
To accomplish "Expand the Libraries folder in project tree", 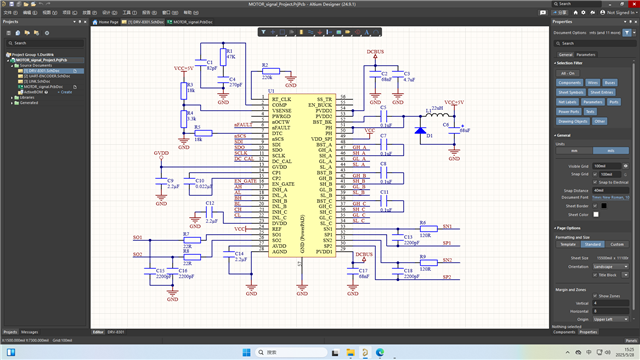I will (x=12, y=98).
